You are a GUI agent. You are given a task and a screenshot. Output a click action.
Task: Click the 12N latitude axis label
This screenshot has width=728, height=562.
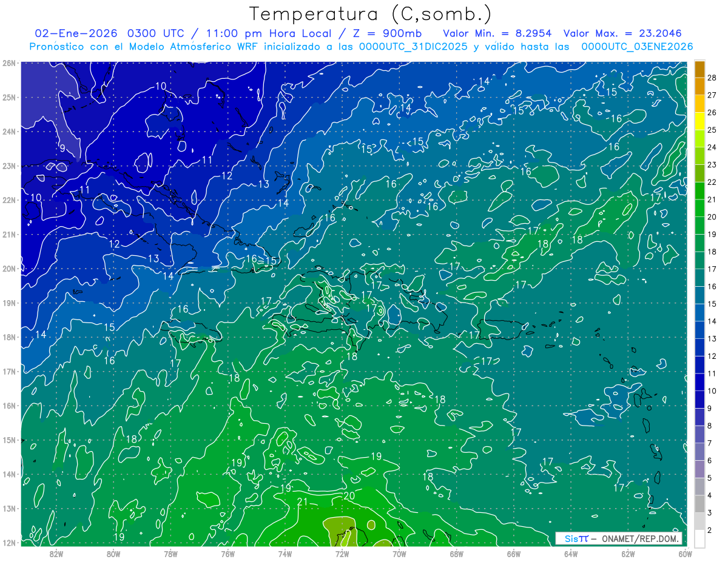click(x=8, y=543)
